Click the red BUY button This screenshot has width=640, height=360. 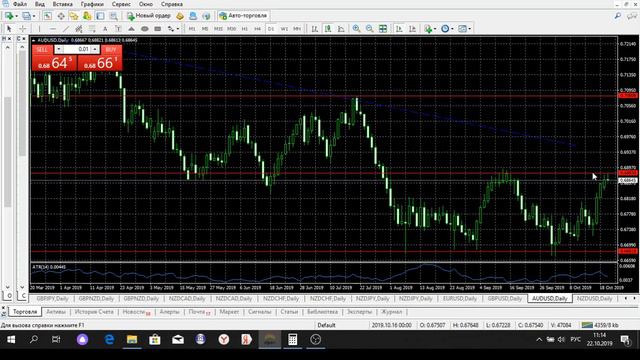(x=111, y=49)
